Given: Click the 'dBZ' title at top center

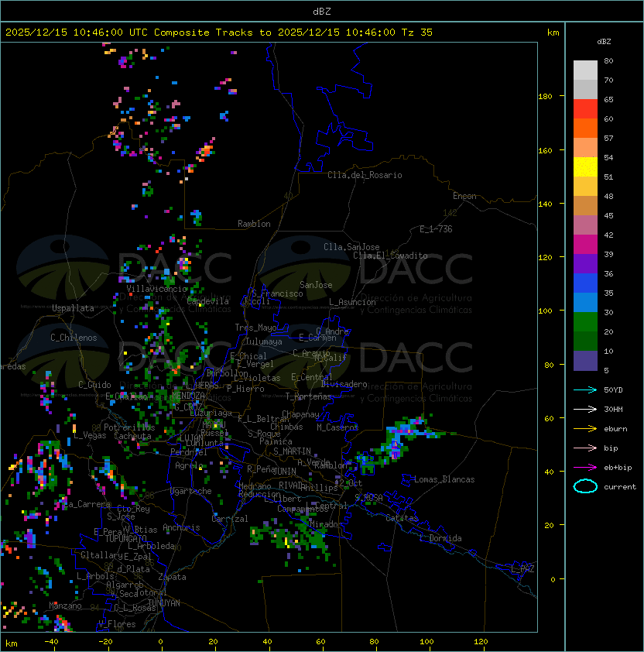Looking at the screenshot, I should 322,12.
